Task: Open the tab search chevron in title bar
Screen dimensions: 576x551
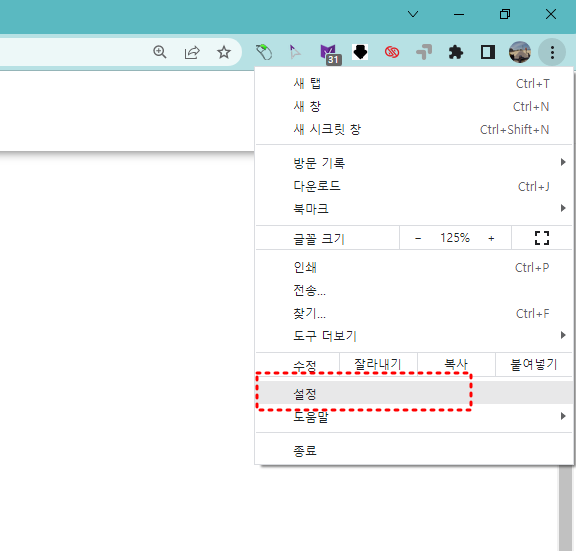Action: (x=413, y=14)
